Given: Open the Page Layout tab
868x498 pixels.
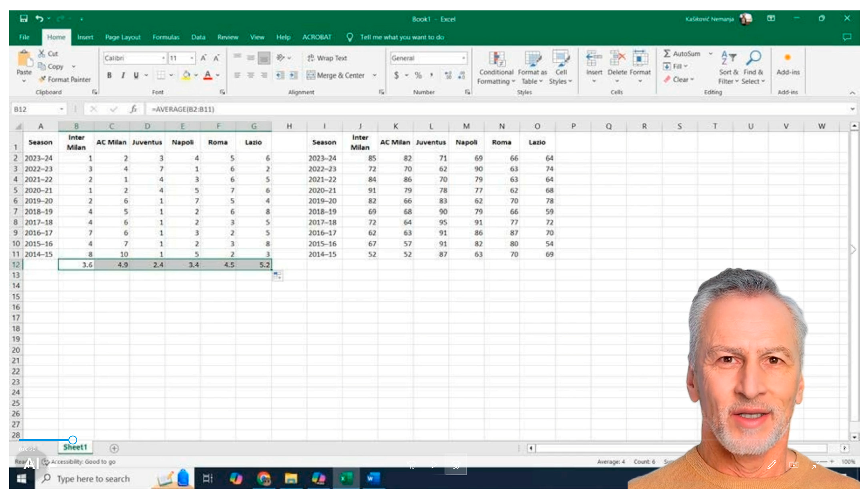Looking at the screenshot, I should [x=123, y=37].
